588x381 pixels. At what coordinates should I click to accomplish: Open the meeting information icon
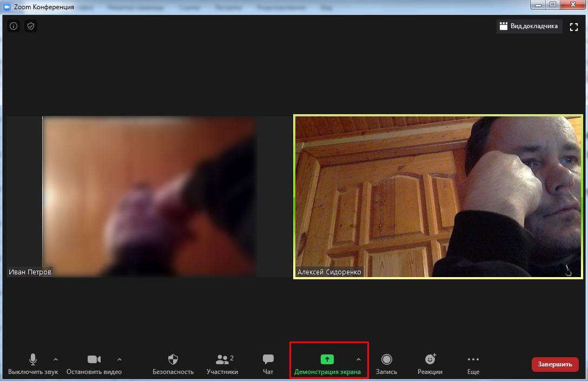(14, 26)
